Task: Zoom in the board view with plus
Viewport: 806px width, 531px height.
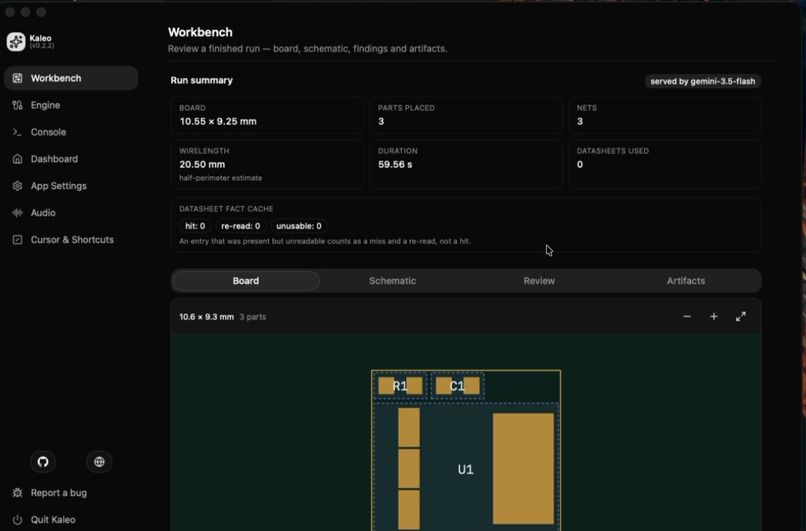Action: (713, 317)
